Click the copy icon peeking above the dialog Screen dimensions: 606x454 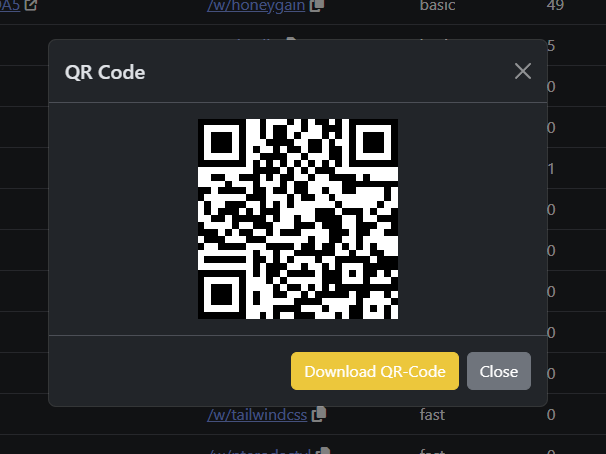click(x=291, y=38)
